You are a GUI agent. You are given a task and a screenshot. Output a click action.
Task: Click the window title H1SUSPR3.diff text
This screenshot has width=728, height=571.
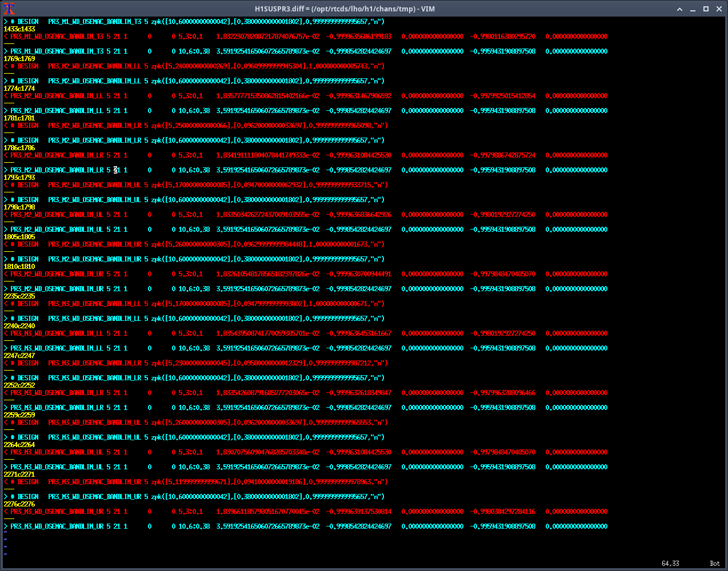[345, 9]
